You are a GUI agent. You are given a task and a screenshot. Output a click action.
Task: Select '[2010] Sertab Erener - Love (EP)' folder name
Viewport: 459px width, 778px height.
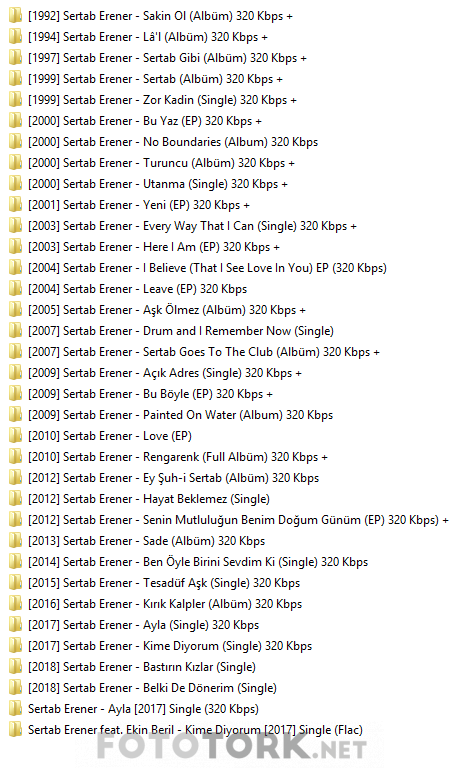tap(110, 436)
